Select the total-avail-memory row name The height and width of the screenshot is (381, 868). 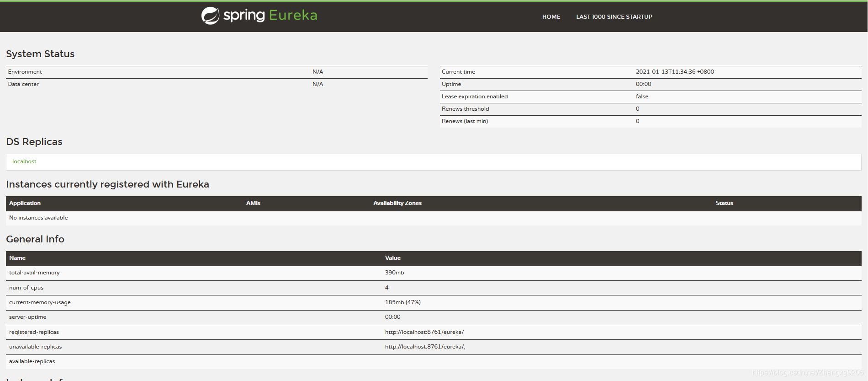34,273
